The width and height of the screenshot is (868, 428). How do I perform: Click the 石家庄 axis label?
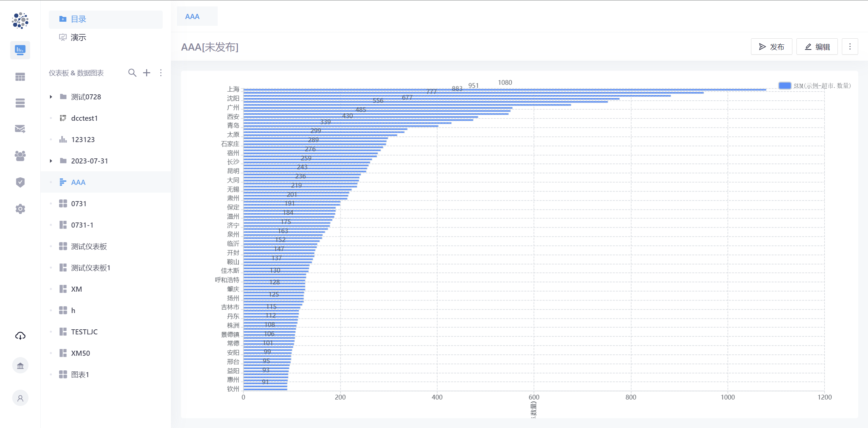pos(230,144)
